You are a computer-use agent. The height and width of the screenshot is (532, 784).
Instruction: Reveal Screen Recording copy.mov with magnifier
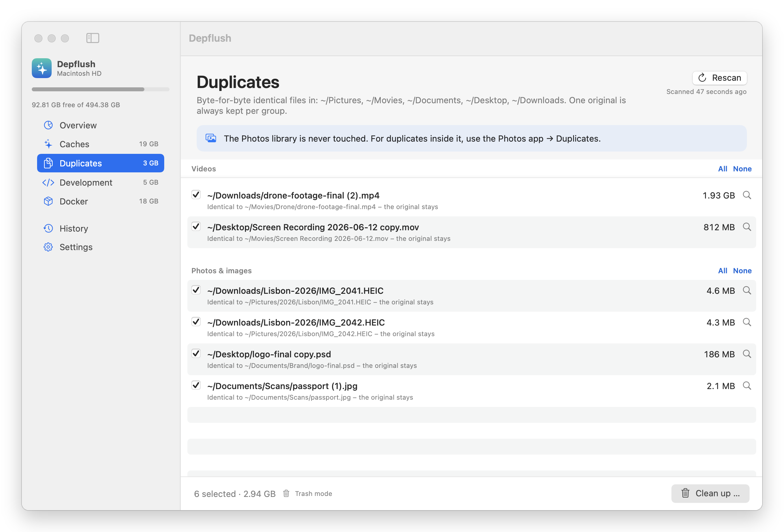pos(747,227)
